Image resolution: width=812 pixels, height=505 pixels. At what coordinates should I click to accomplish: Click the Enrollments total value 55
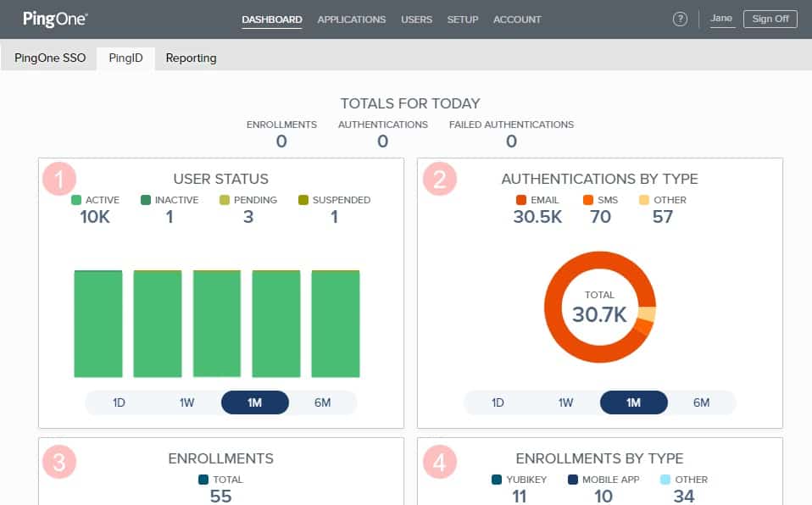(x=220, y=497)
